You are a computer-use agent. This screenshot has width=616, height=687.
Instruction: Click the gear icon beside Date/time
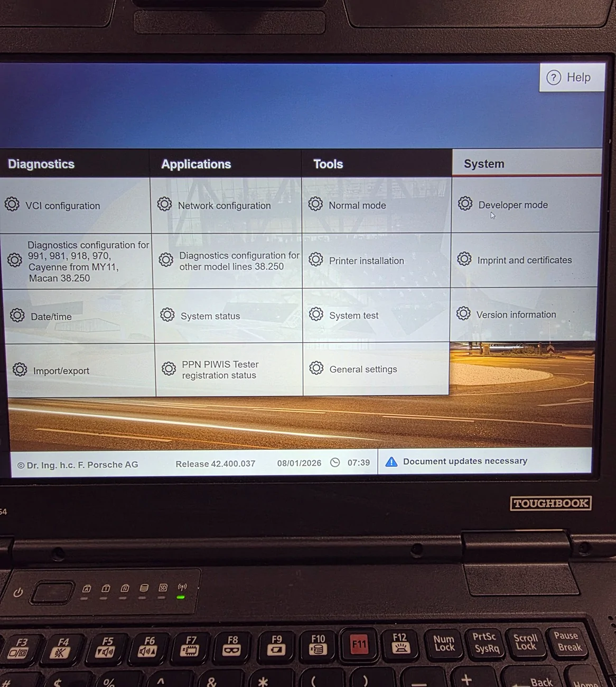pos(17,315)
